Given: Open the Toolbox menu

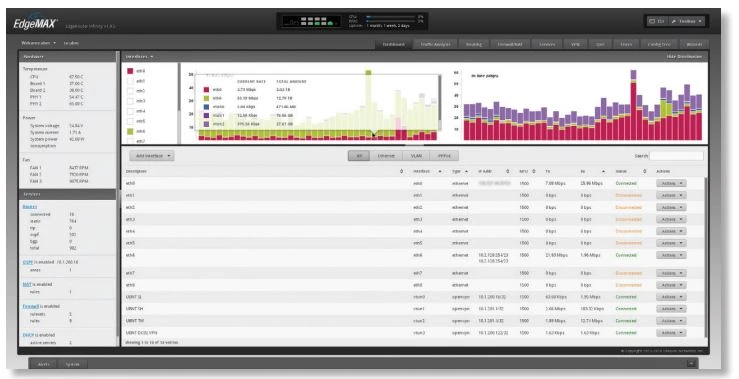Looking at the screenshot, I should point(687,21).
